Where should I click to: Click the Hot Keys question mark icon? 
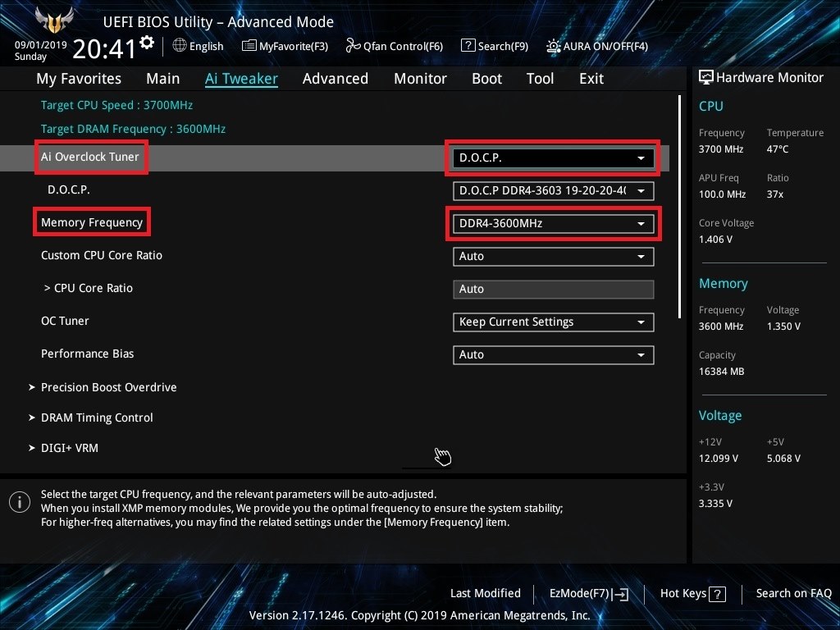coord(717,594)
